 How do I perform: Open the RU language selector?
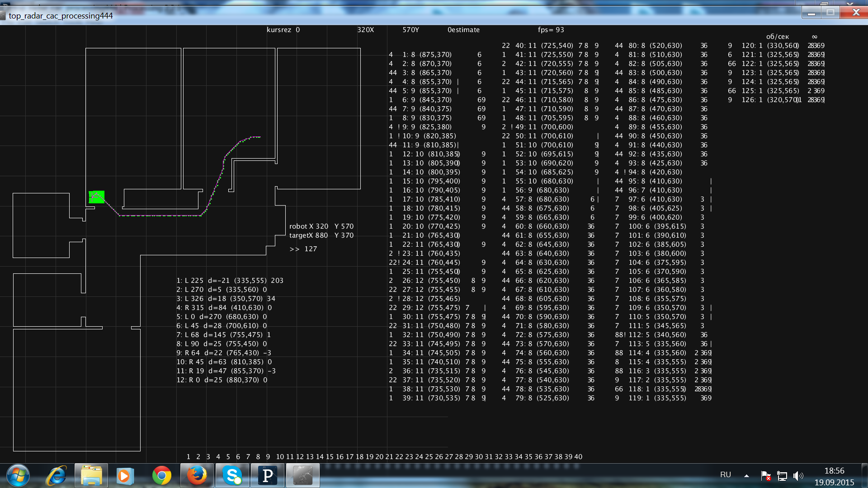coord(725,475)
